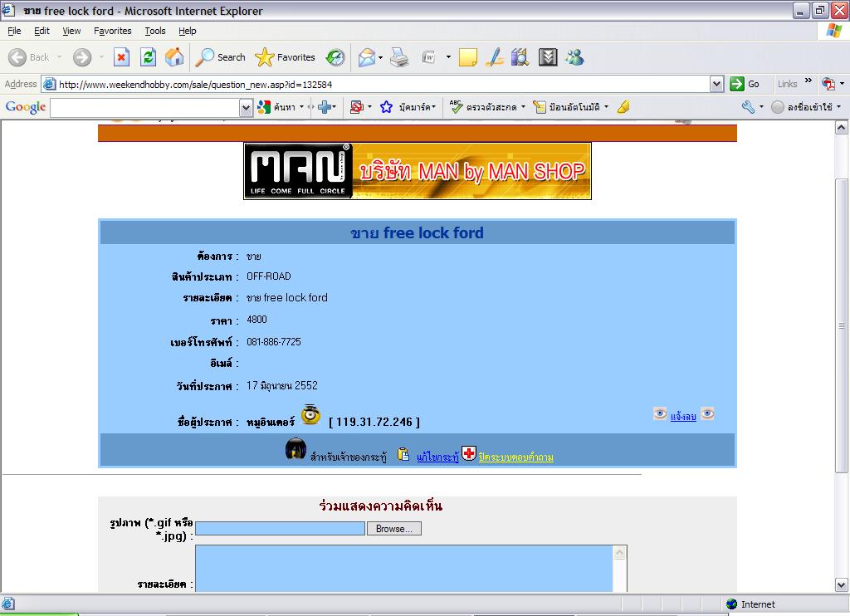Expand the Mail button dropdown arrow
Image resolution: width=850 pixels, height=616 pixels.
381,57
